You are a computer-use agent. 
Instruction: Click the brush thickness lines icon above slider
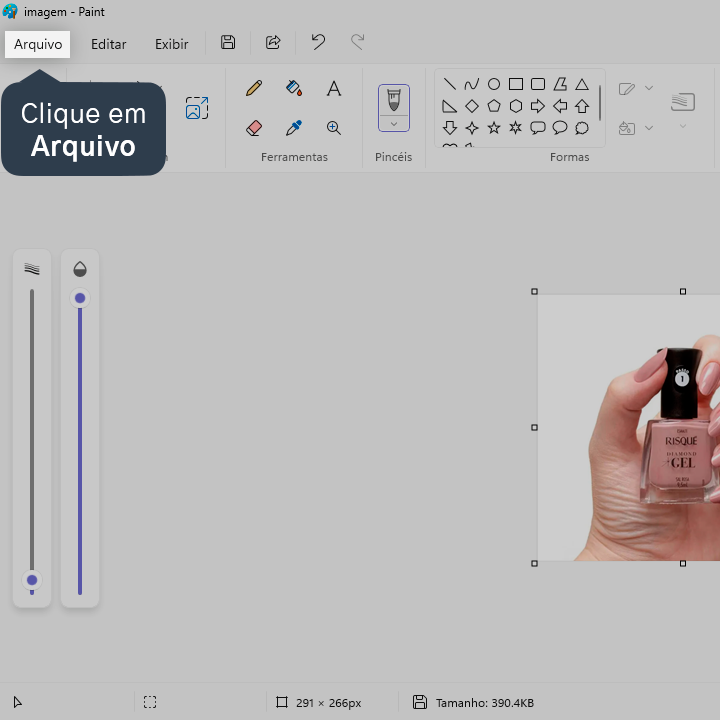(x=32, y=269)
